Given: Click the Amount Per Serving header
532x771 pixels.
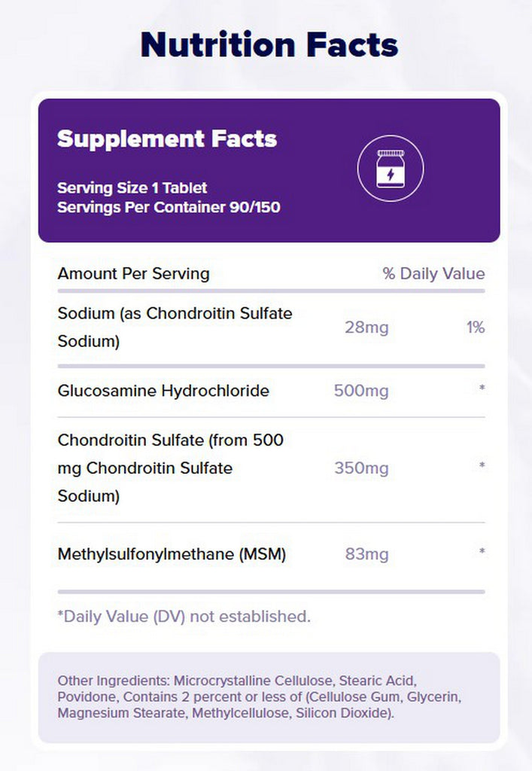Looking at the screenshot, I should click(133, 273).
